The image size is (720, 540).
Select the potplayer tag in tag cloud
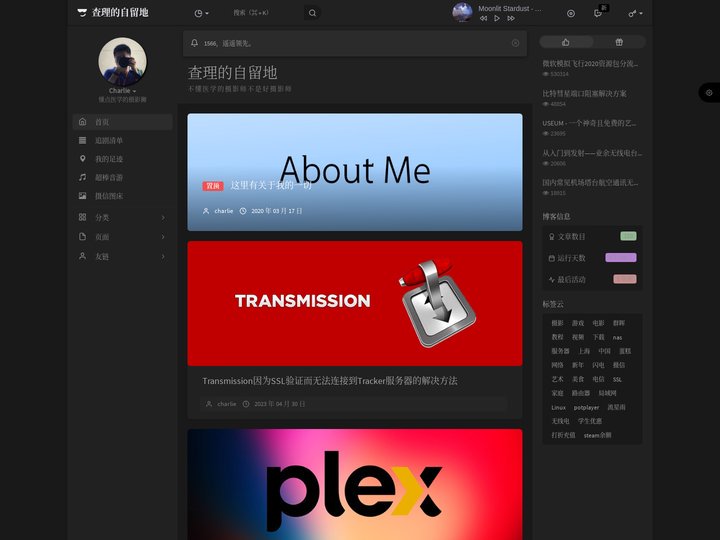pos(586,407)
